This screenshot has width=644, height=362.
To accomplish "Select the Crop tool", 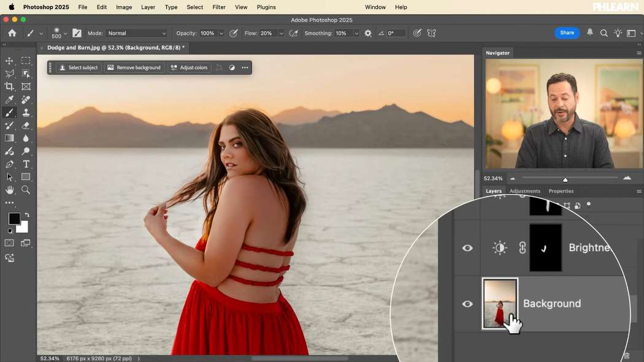I will [9, 86].
